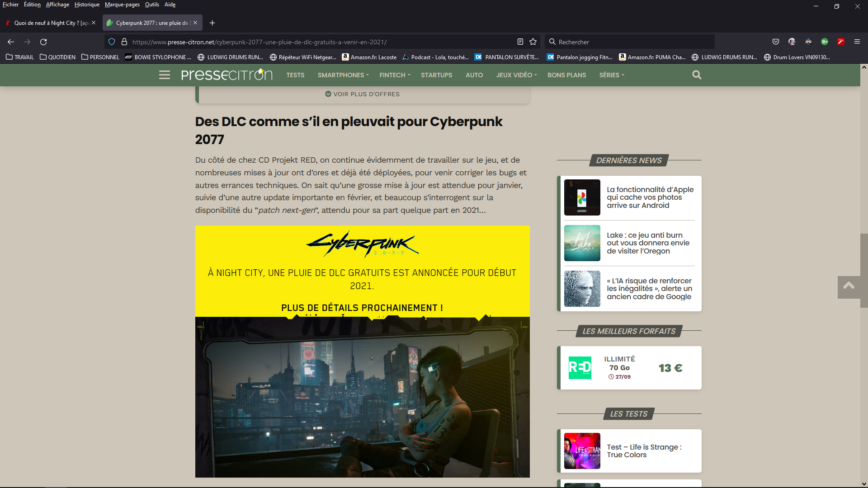Open the Amazon.fr Lacoste bookmark
Image resolution: width=868 pixels, height=488 pixels.
coord(369,57)
